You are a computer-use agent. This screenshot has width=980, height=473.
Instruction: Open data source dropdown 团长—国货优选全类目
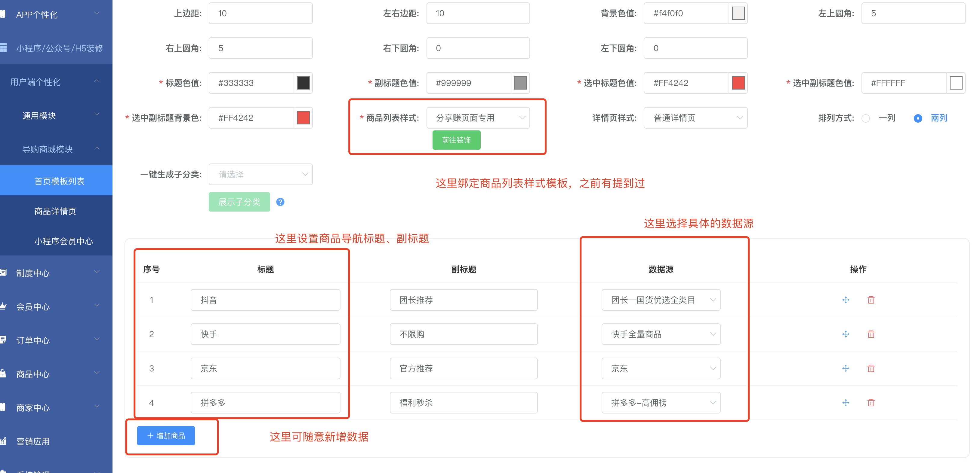pos(661,300)
